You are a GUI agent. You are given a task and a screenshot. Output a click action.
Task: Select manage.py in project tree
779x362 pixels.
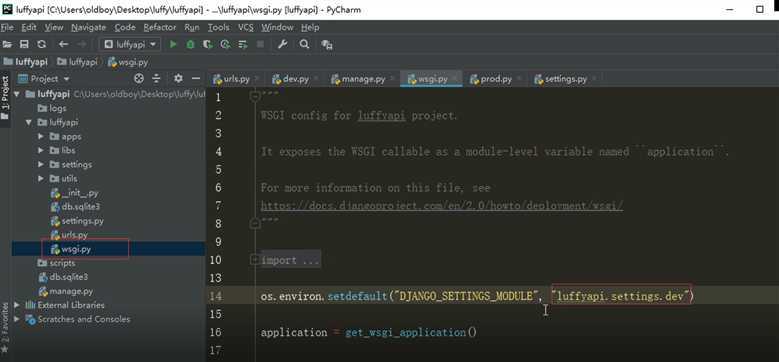pyautogui.click(x=66, y=291)
